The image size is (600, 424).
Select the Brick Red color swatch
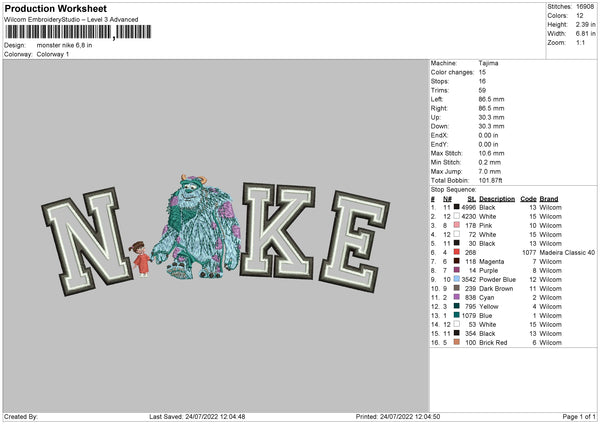tap(457, 342)
